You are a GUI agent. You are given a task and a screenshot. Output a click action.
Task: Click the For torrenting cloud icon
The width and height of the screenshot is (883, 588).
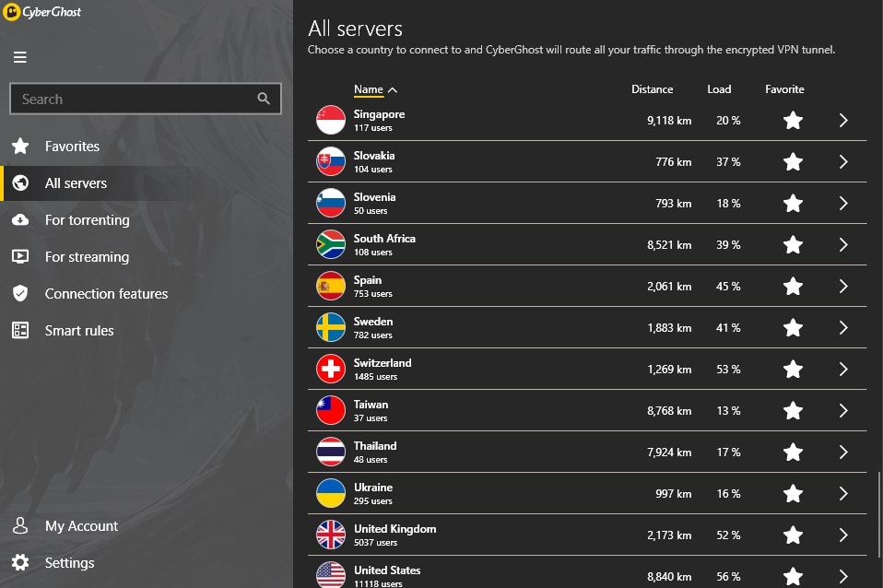[x=20, y=219]
